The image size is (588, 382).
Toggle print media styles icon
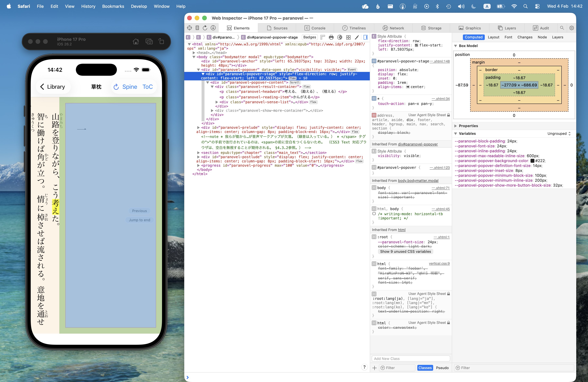[x=331, y=37]
